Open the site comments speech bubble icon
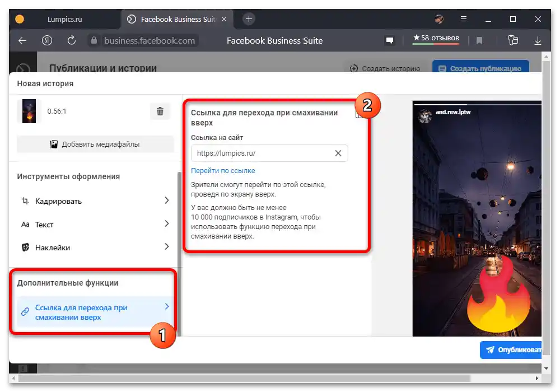 (390, 40)
